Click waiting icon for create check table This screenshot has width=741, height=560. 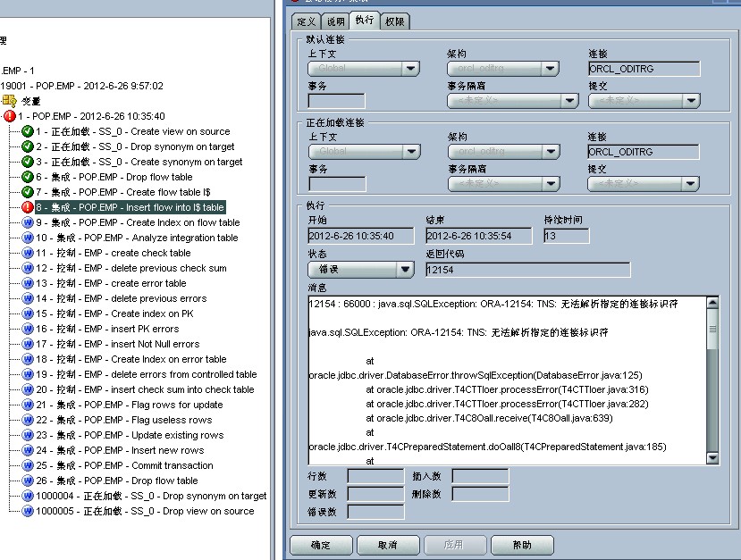click(x=28, y=253)
